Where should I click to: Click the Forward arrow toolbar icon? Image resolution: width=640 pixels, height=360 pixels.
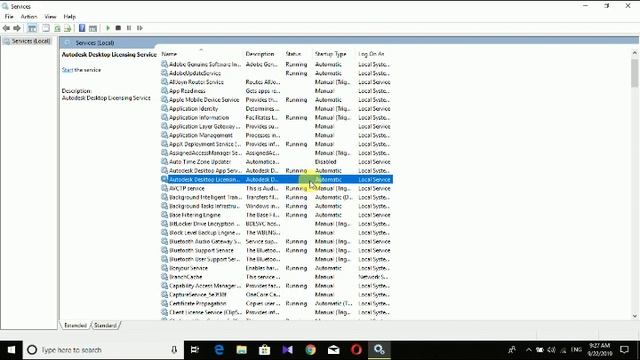pyautogui.click(x=17, y=28)
